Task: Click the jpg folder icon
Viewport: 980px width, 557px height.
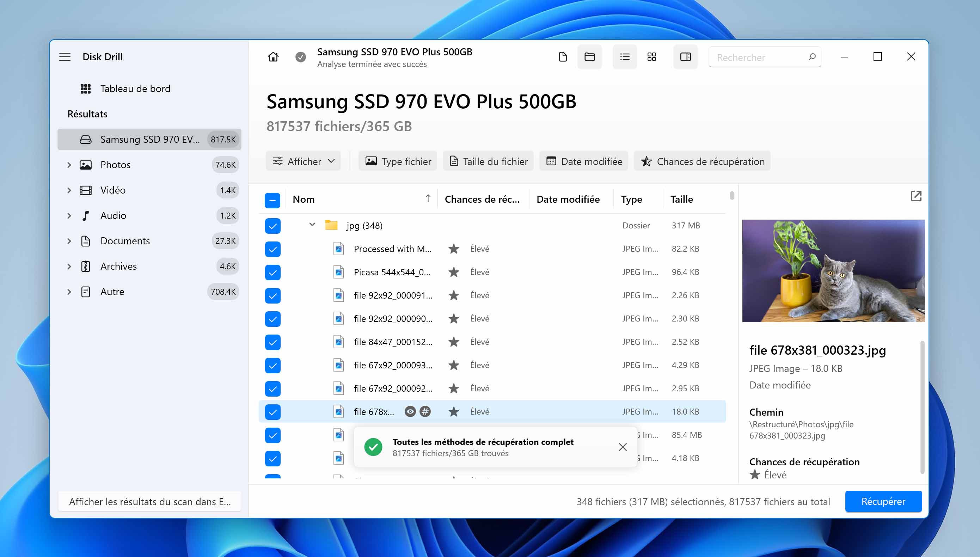Action: [x=331, y=225]
